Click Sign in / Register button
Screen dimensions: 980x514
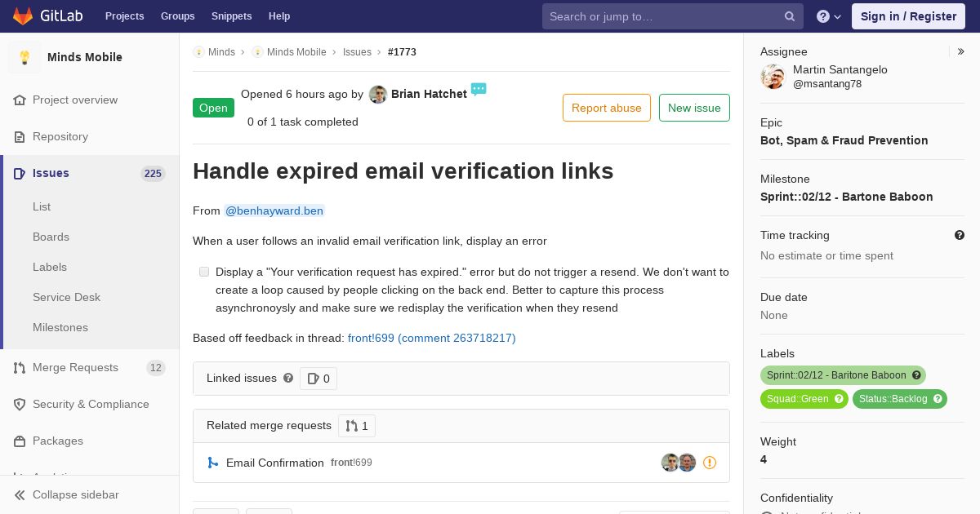(908, 16)
